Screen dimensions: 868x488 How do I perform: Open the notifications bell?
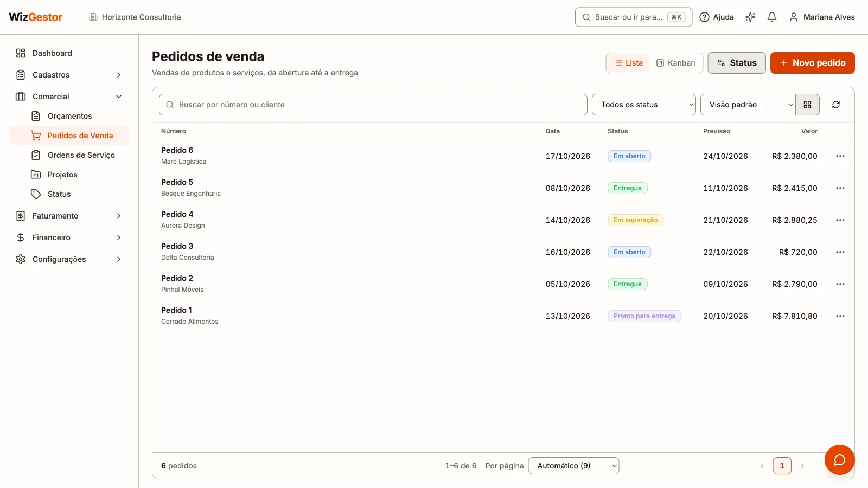[772, 17]
